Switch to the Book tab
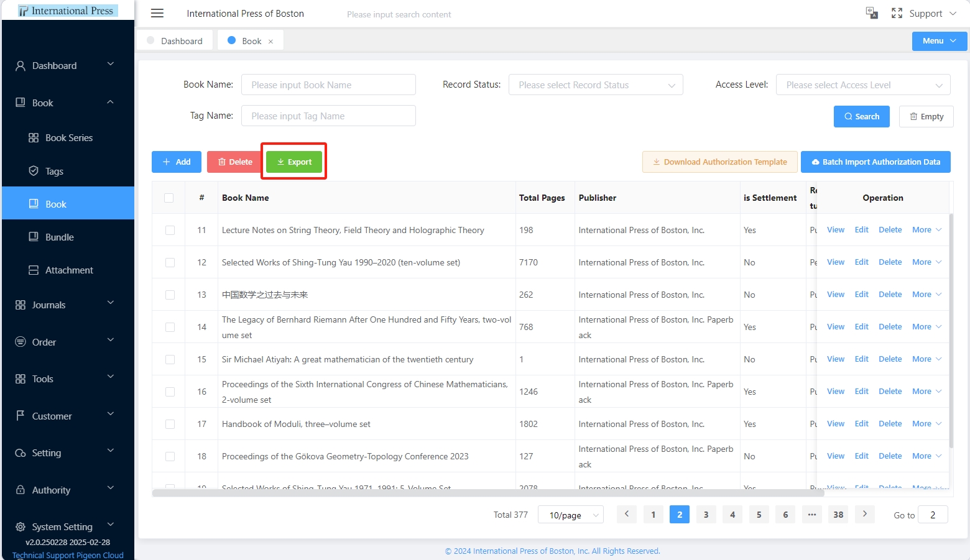This screenshot has height=560, width=970. point(251,41)
